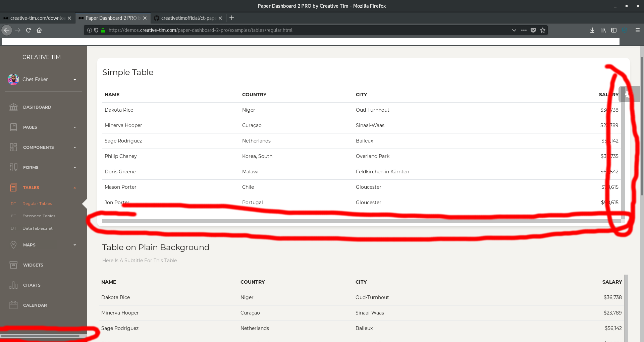The width and height of the screenshot is (644, 342).
Task: Click the Charts bar-graph icon
Action: click(x=13, y=285)
